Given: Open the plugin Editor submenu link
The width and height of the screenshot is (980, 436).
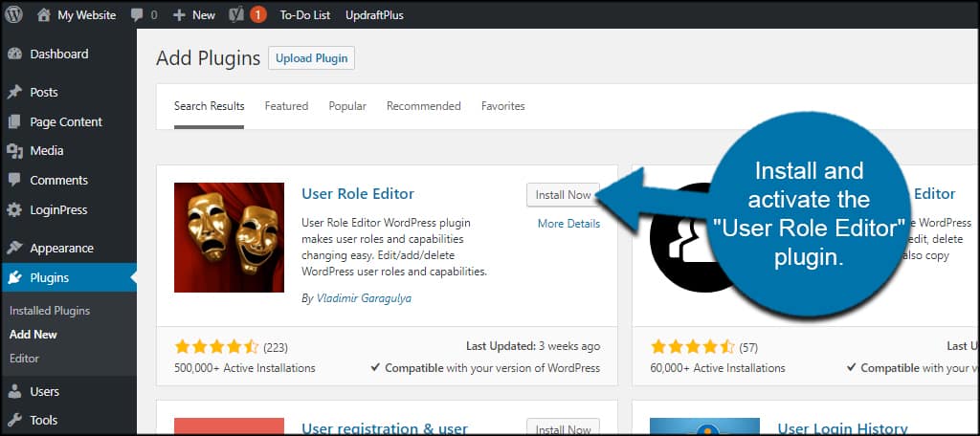Looking at the screenshot, I should point(24,359).
